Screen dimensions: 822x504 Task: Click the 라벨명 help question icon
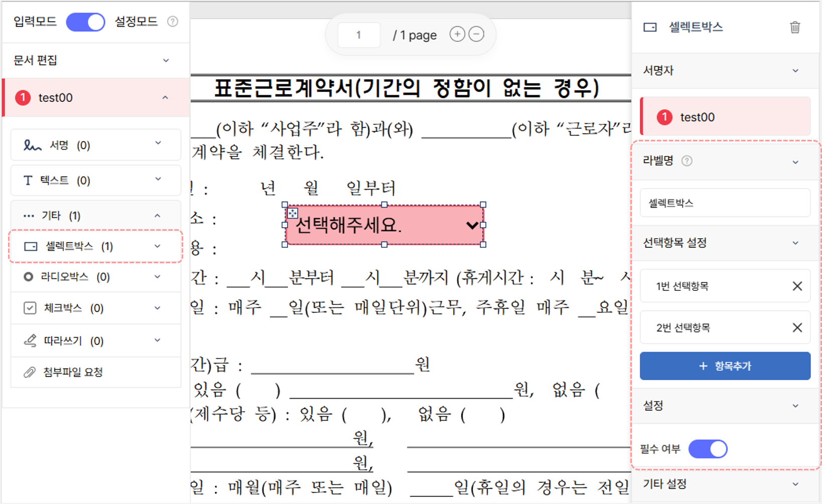click(687, 161)
